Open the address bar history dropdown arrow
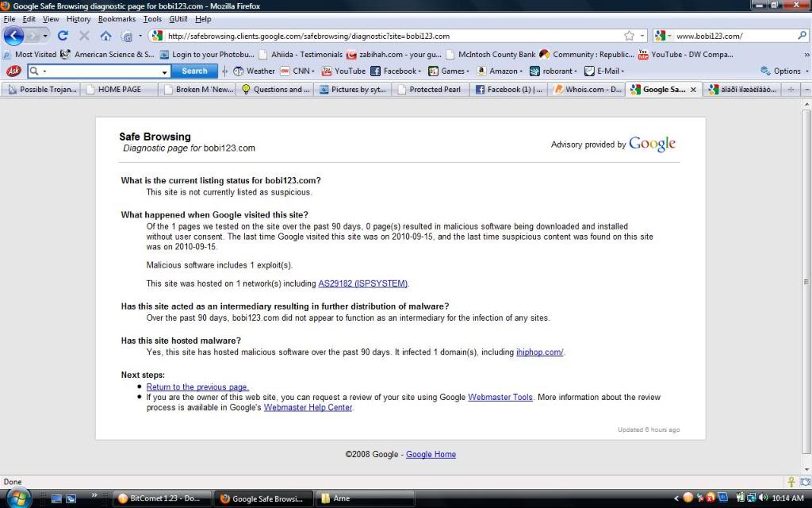 [642, 36]
